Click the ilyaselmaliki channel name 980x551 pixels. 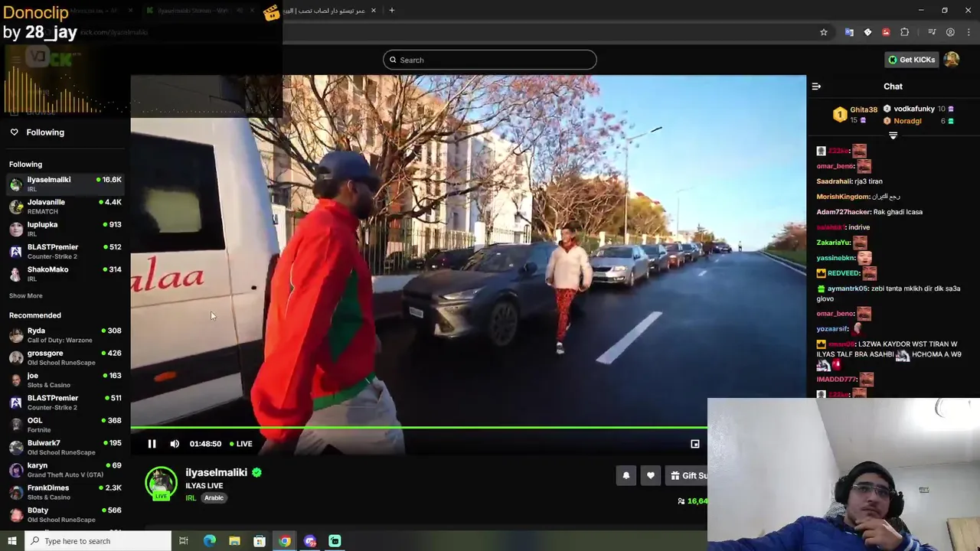tap(216, 472)
